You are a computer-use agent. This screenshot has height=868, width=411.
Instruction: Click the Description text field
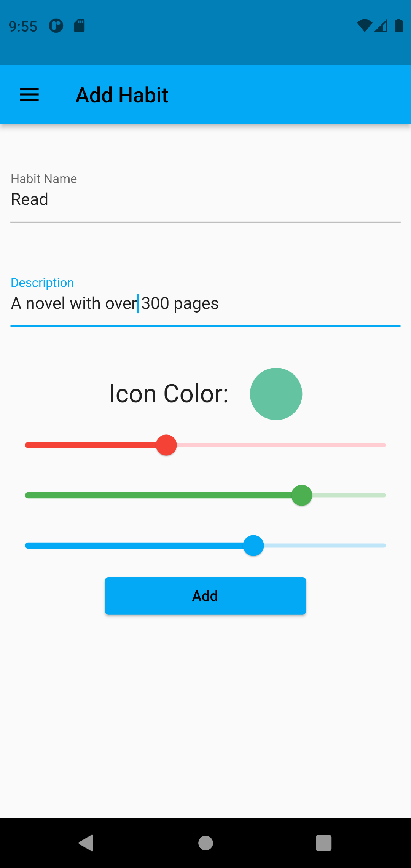205,301
